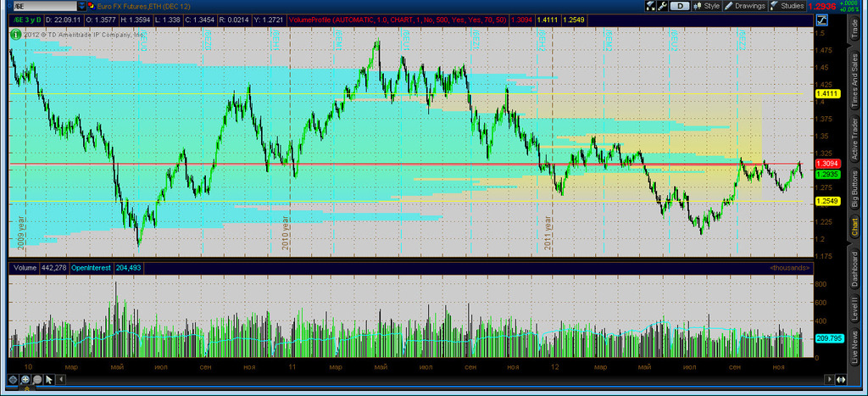Click the last price 1.2936 readout

click(x=822, y=7)
